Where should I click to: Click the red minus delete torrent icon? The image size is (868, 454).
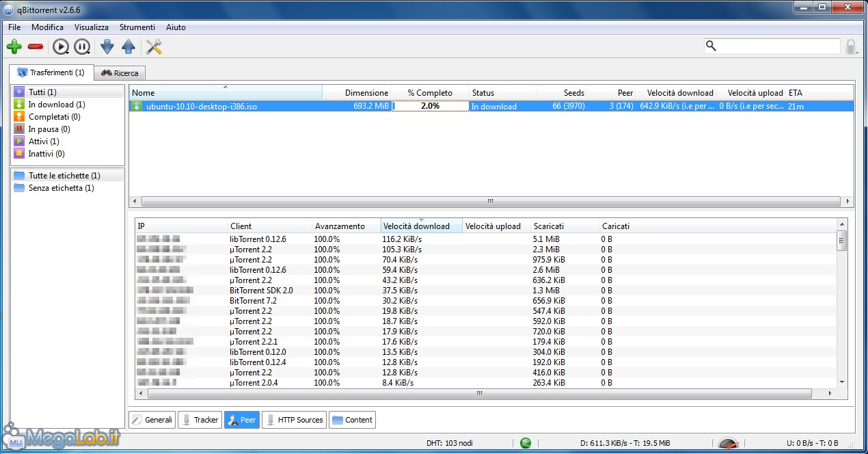click(x=36, y=46)
